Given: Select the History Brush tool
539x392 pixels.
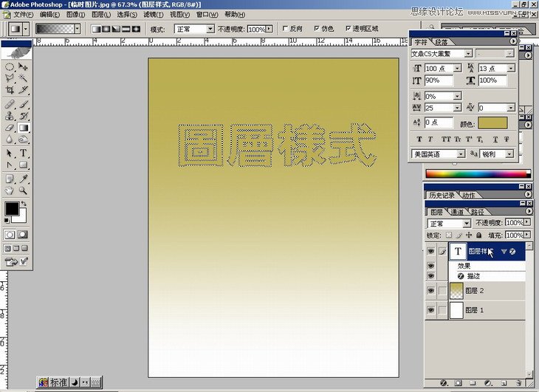Looking at the screenshot, I should click(23, 116).
